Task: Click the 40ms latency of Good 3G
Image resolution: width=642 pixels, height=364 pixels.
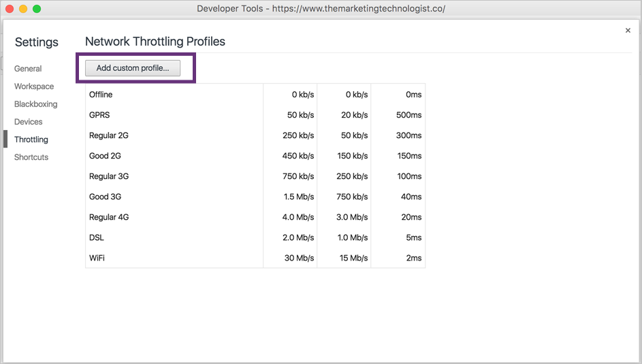Action: point(411,197)
